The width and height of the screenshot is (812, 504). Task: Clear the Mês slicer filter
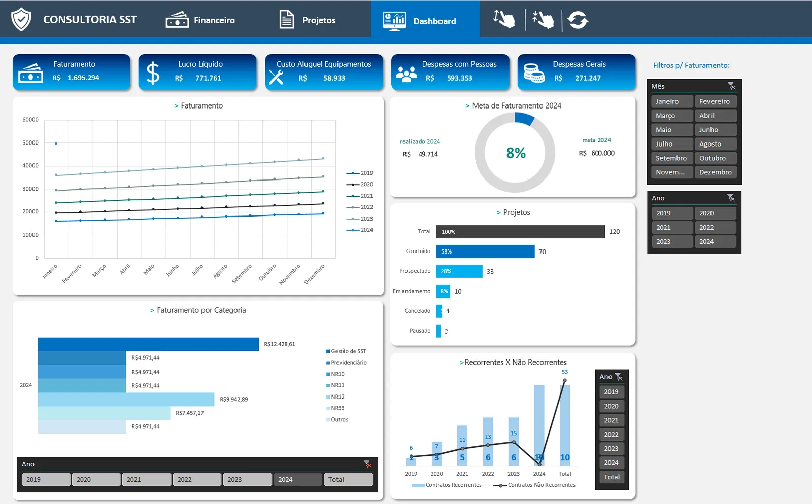tap(731, 86)
